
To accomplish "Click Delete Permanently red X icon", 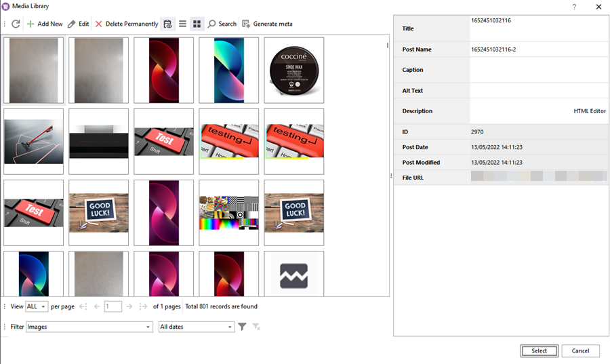I will 99,24.
